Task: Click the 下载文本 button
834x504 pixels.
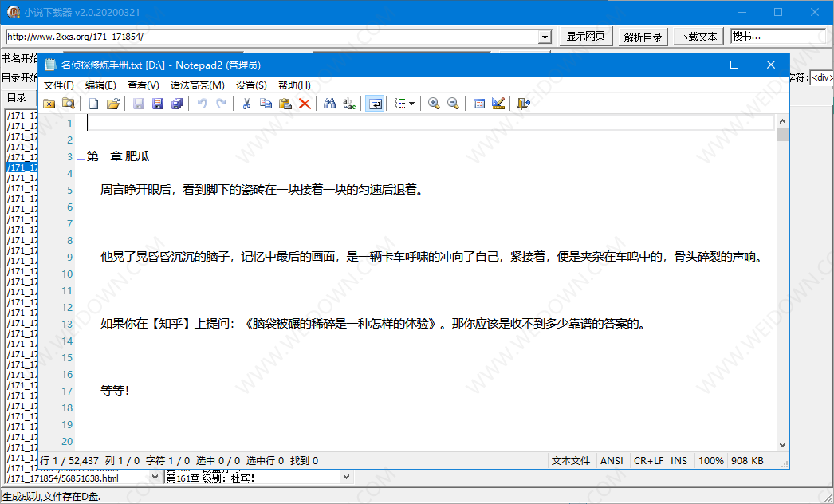Action: pos(698,37)
